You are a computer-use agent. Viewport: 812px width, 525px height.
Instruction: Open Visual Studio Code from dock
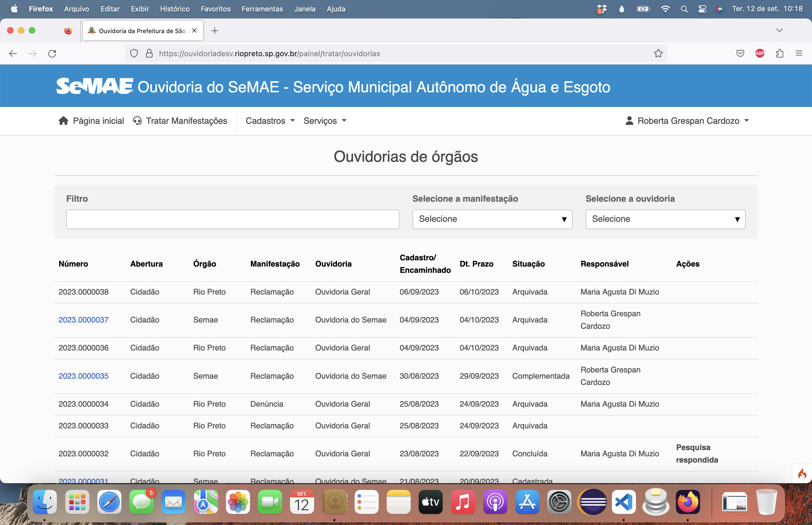[624, 502]
